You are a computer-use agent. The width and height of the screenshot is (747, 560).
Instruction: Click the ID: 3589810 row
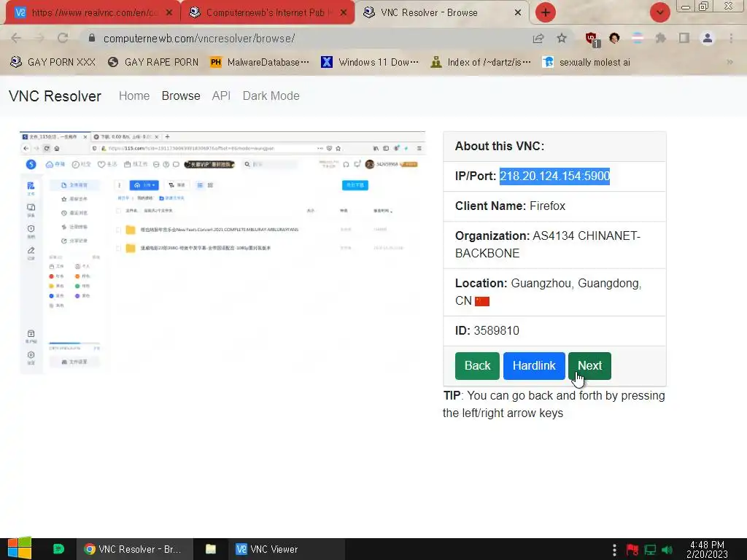tap(554, 331)
